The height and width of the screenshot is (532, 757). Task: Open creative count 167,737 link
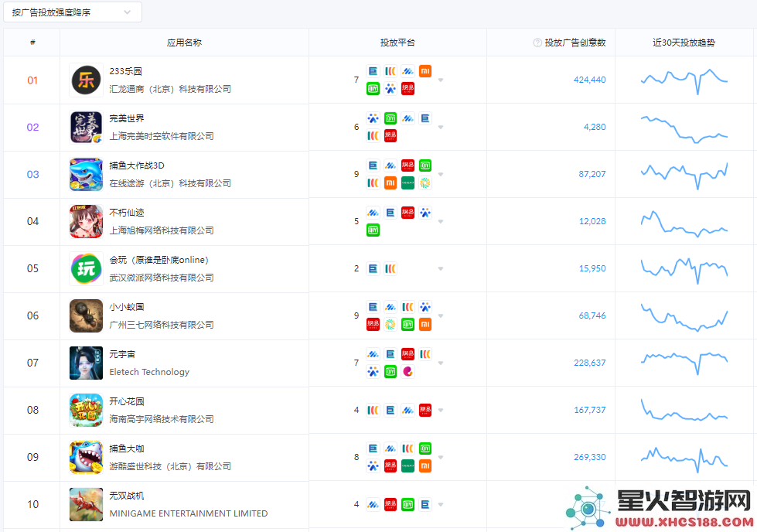pos(589,410)
